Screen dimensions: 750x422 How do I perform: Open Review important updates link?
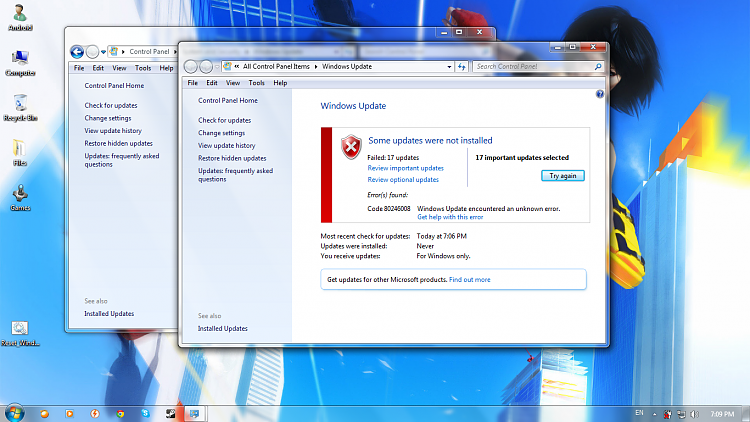[x=406, y=168]
